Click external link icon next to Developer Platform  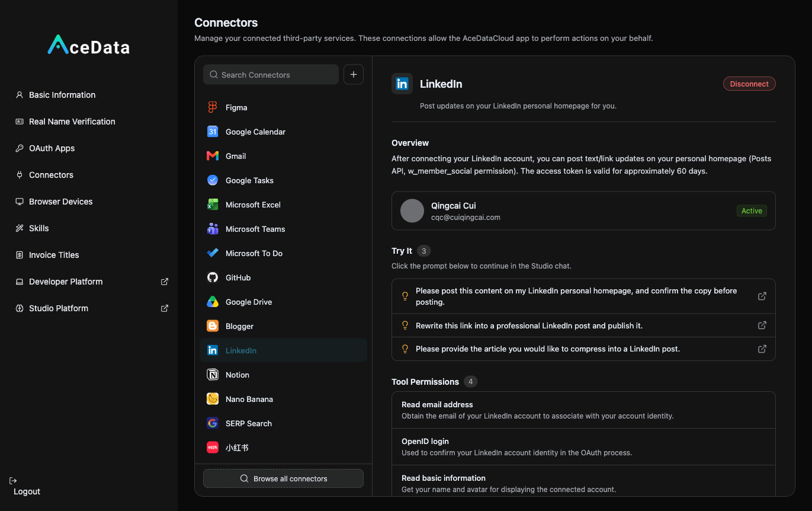pyautogui.click(x=165, y=282)
